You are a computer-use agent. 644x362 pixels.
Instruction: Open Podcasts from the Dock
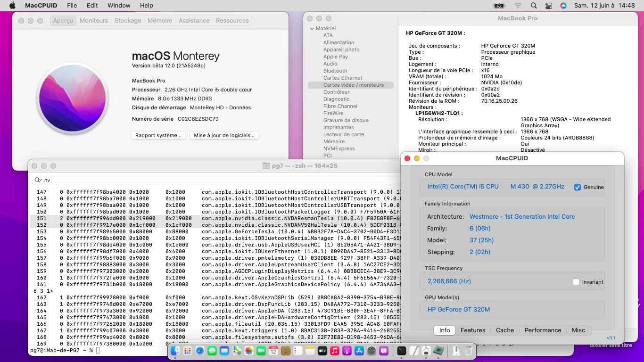point(347,351)
